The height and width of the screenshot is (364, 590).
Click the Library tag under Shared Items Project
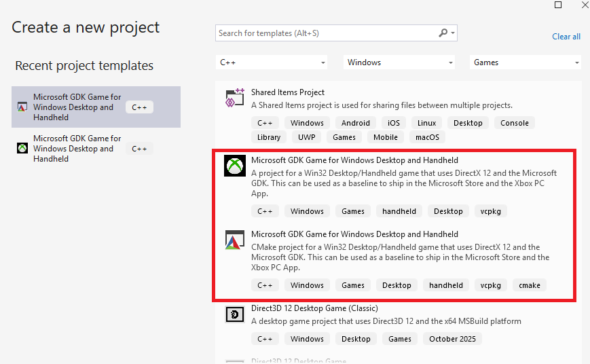269,137
